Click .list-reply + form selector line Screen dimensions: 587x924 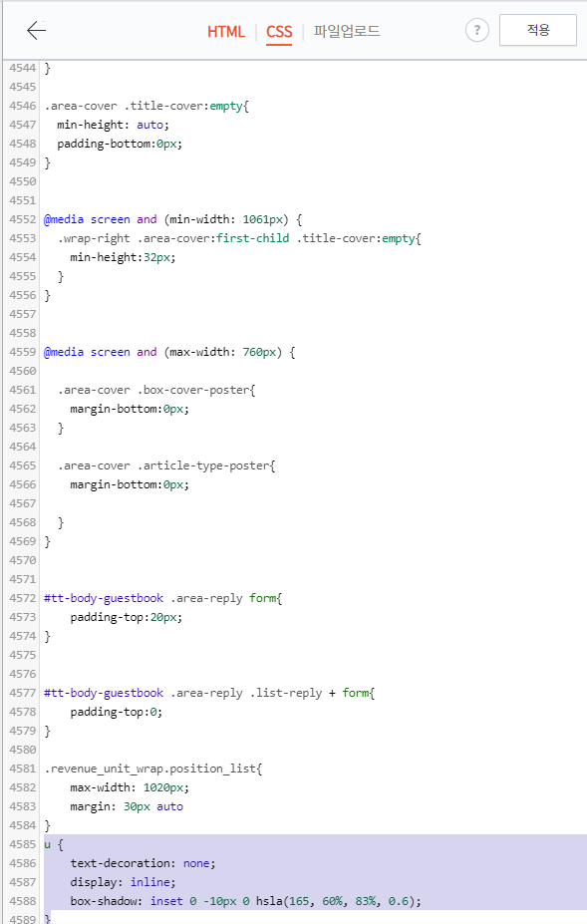pyautogui.click(x=209, y=693)
